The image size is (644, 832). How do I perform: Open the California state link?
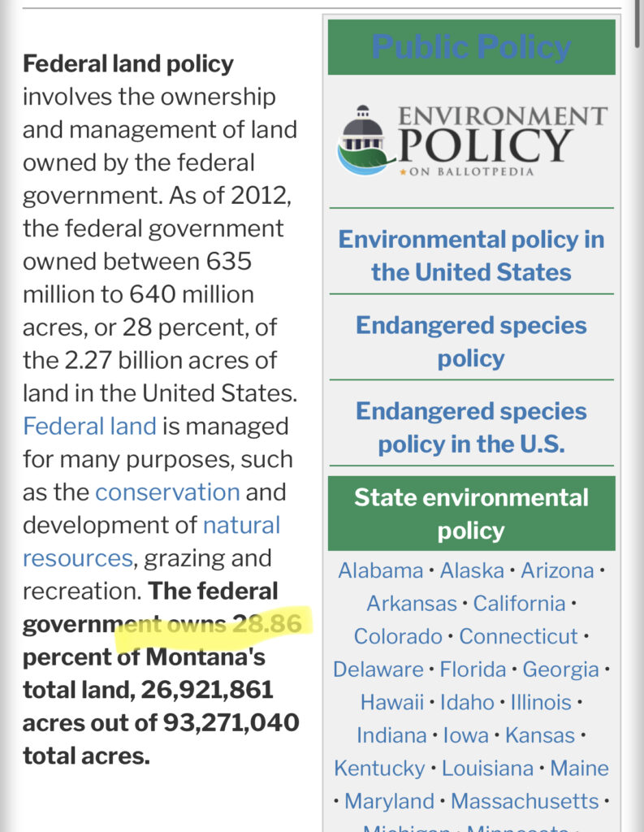(x=519, y=604)
